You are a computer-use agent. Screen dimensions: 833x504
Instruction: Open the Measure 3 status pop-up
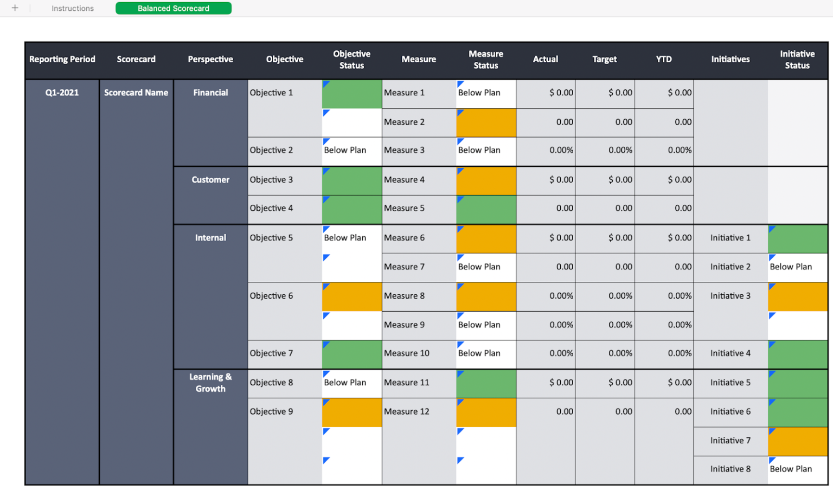(x=485, y=151)
